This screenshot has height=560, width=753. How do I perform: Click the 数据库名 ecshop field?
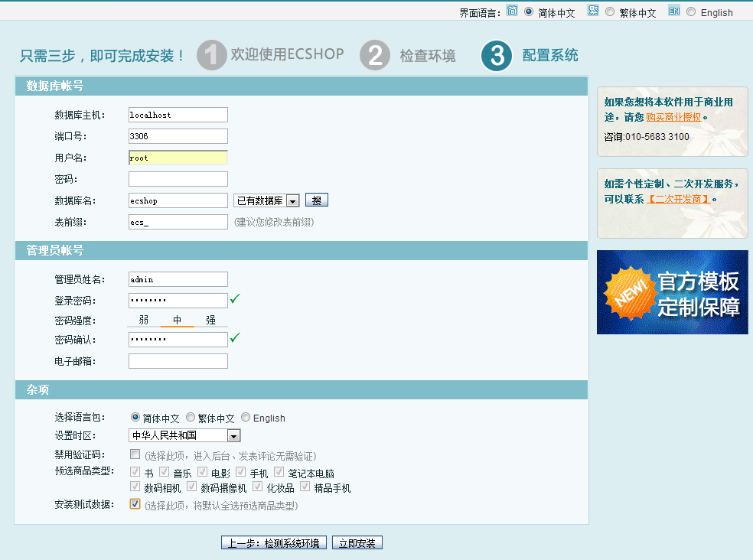(178, 200)
